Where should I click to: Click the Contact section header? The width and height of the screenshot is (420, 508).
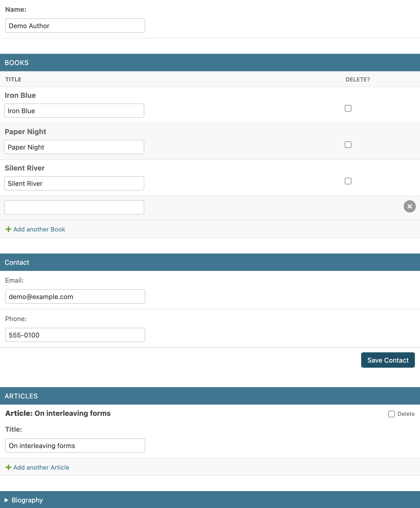pos(210,262)
